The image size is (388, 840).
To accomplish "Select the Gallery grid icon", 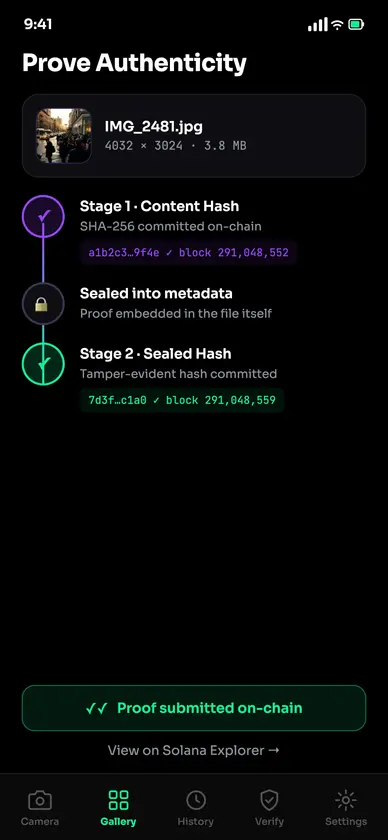I will [118, 800].
